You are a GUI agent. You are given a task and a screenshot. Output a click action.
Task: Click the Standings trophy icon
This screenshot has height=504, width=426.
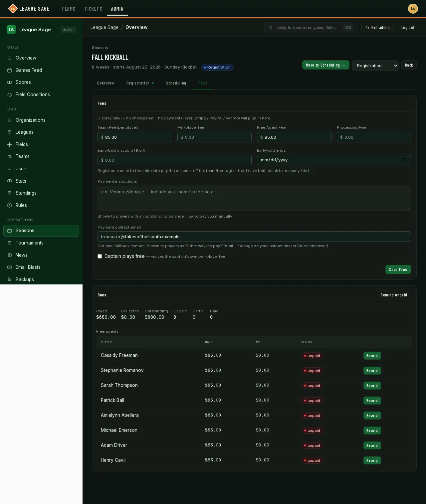(x=10, y=193)
